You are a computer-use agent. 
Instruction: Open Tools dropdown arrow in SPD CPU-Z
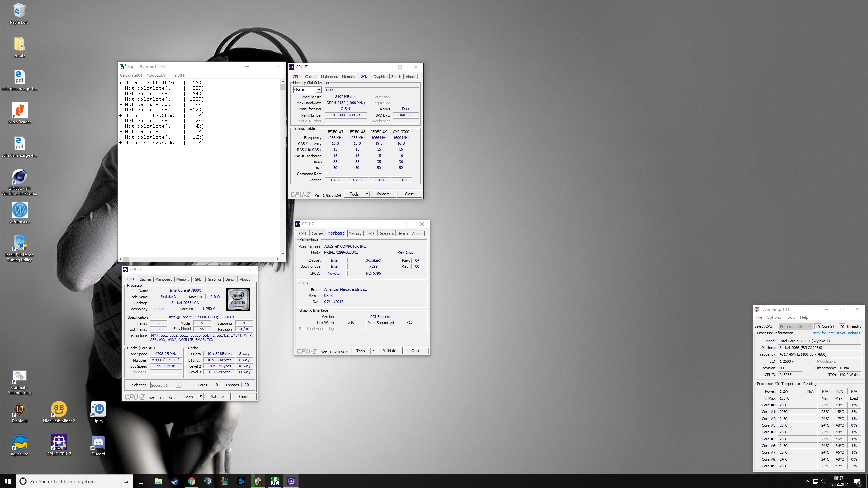tap(367, 194)
